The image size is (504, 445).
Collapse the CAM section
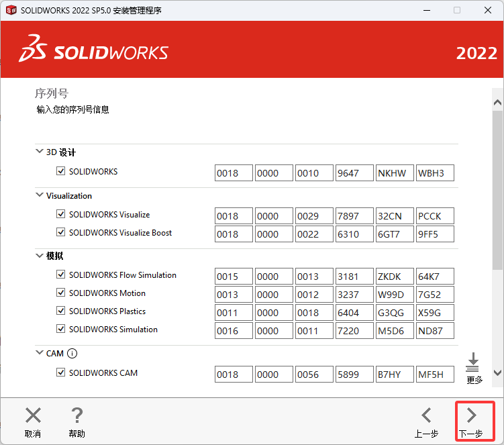click(x=39, y=352)
